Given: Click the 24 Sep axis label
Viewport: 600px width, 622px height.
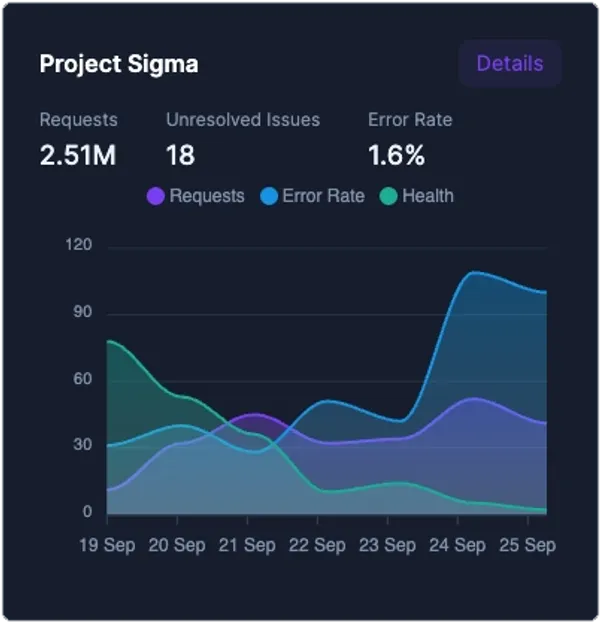Looking at the screenshot, I should click(x=457, y=546).
